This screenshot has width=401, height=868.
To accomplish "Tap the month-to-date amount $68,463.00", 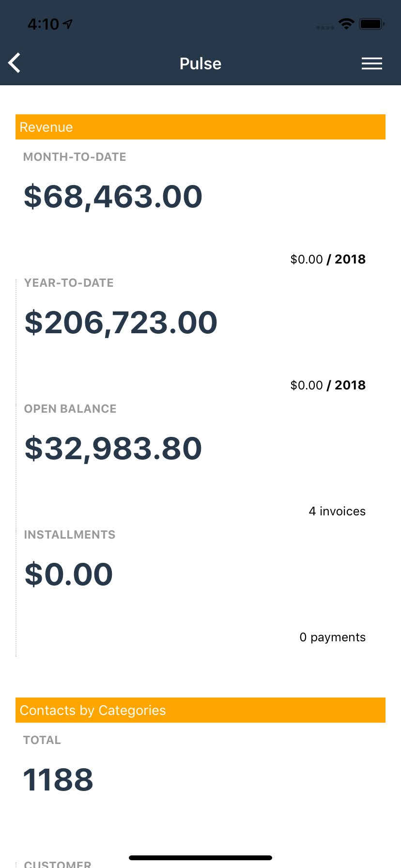I will tap(113, 197).
